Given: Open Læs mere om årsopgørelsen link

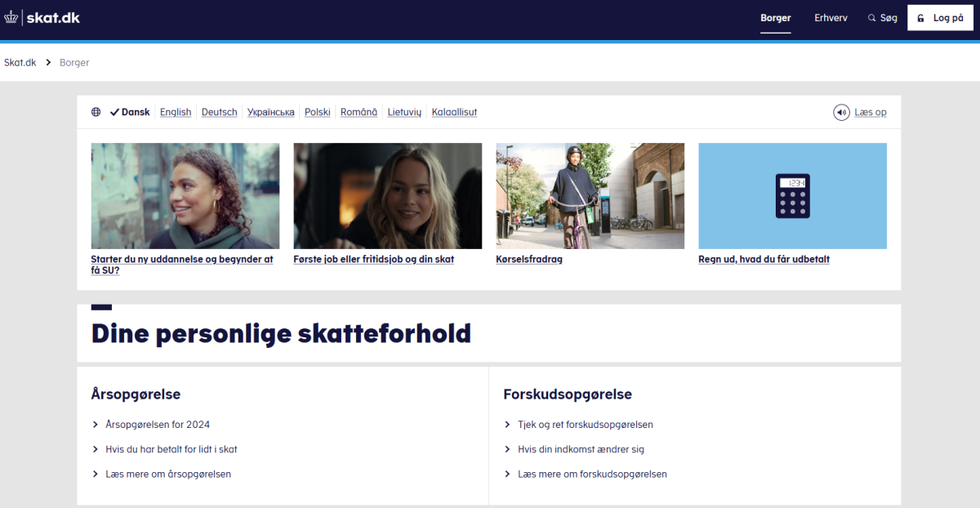Looking at the screenshot, I should [x=168, y=474].
